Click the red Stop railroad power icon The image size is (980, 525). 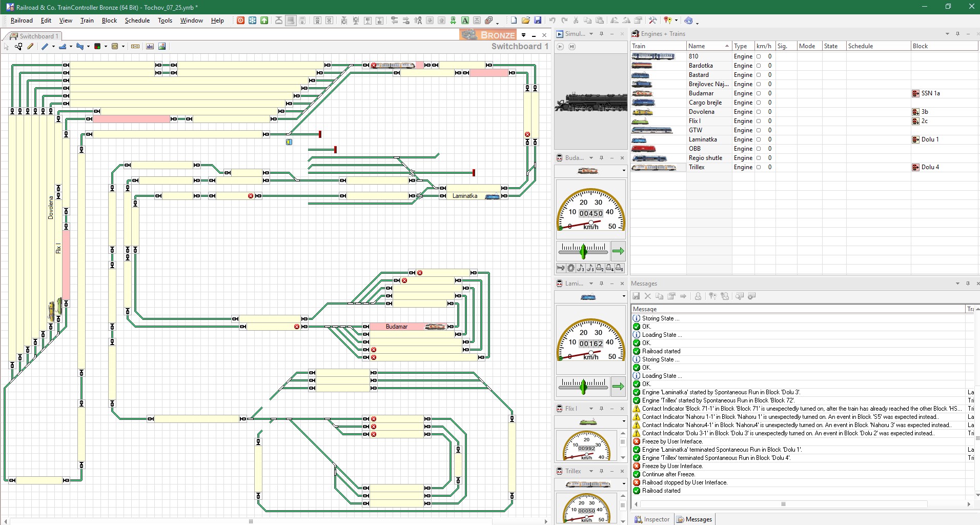point(240,21)
